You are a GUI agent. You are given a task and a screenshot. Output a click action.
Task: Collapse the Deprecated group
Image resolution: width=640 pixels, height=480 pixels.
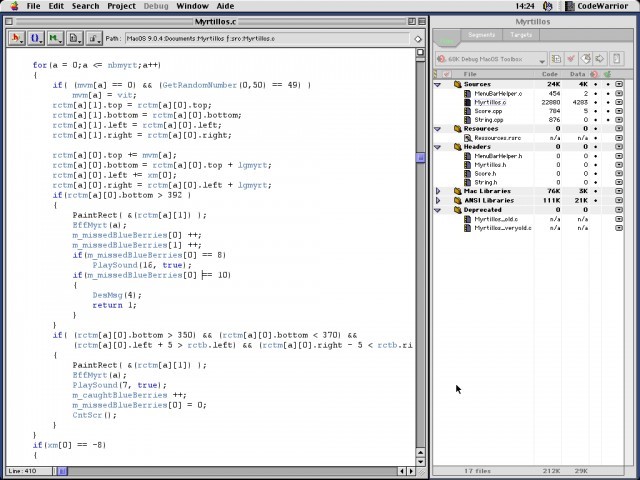click(438, 210)
